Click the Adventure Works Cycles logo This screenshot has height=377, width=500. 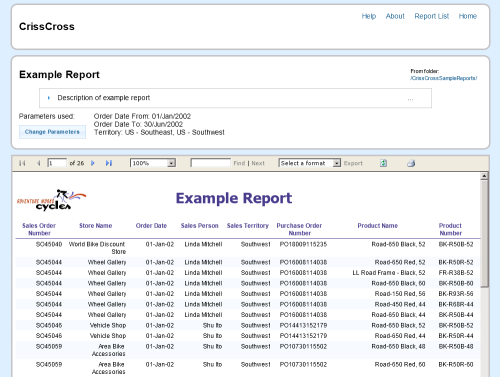click(x=51, y=200)
